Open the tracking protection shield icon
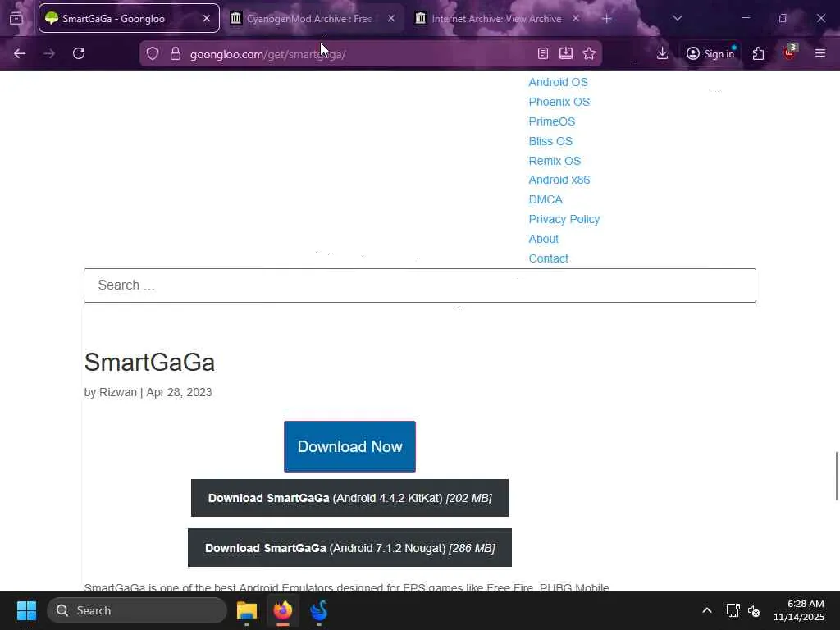Screen dimensions: 840x630 point(153,53)
